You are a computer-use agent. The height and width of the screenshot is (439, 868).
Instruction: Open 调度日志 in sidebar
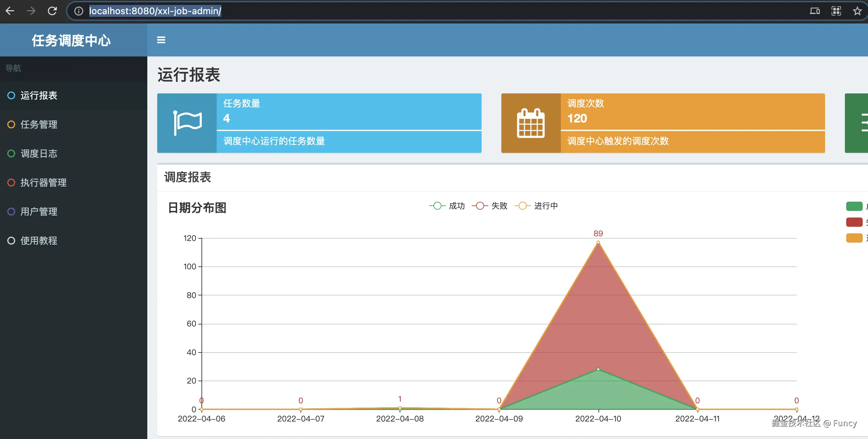click(x=39, y=153)
